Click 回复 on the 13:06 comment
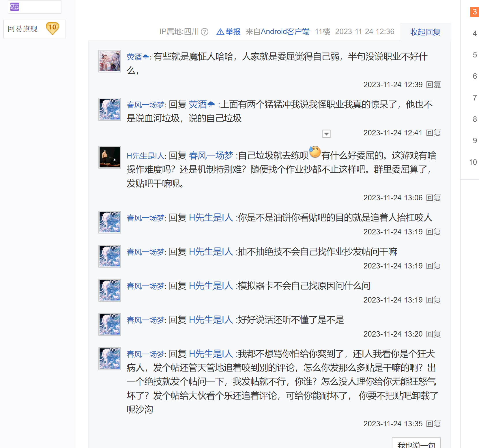 (433, 198)
